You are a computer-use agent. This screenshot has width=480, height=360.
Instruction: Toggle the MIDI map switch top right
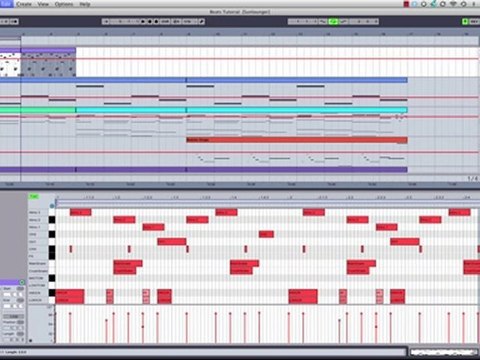coord(474,22)
